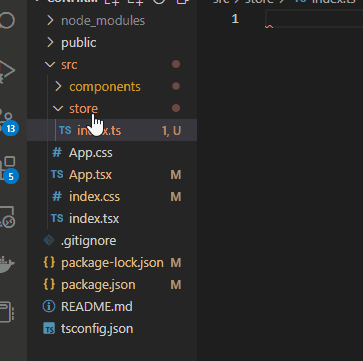Image resolution: width=363 pixels, height=361 pixels.
Task: Open the Run and Debug view
Action: tap(7, 71)
